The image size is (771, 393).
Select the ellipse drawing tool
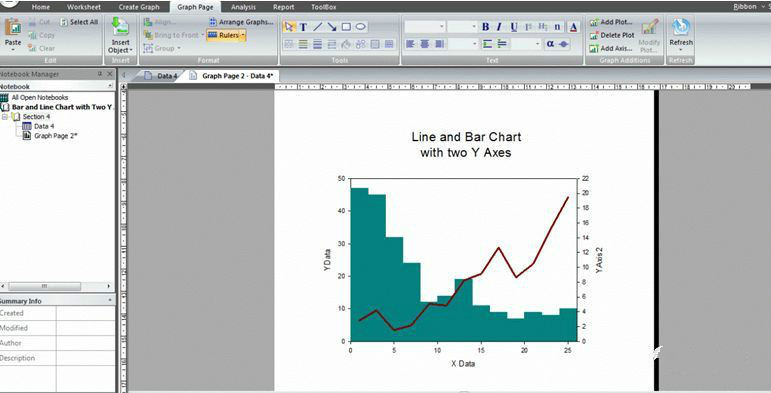[x=361, y=27]
